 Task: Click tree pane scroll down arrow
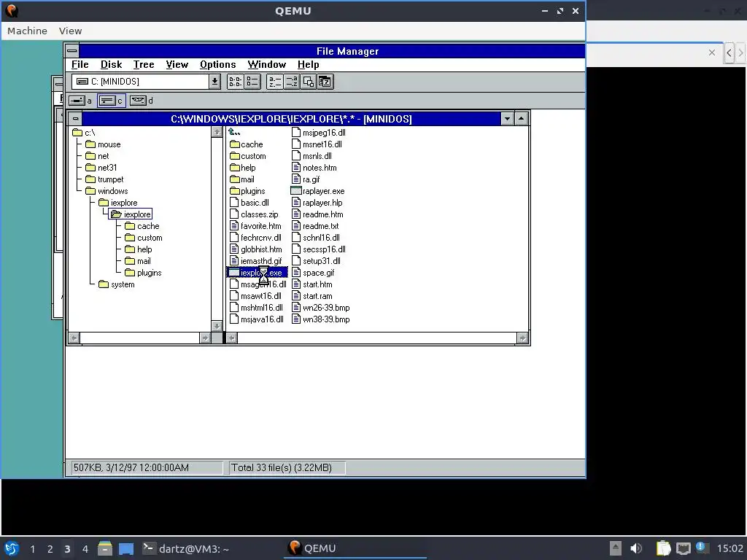pyautogui.click(x=217, y=326)
